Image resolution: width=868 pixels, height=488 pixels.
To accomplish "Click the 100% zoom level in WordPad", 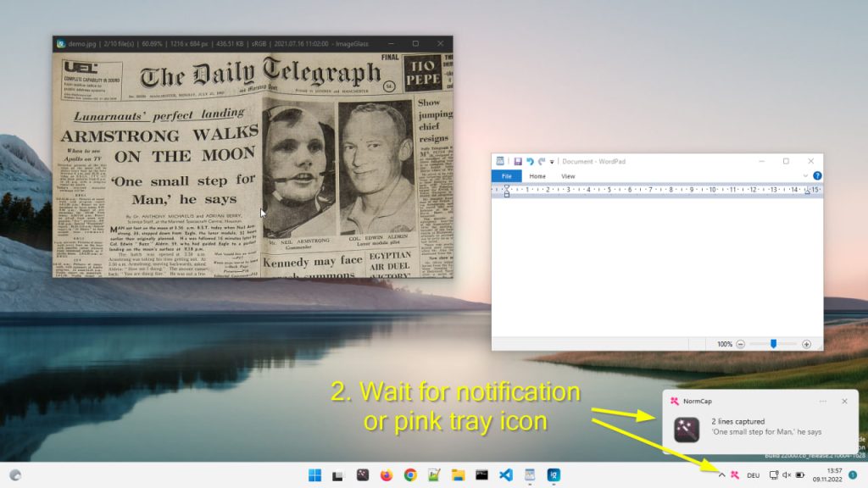I will pos(725,344).
